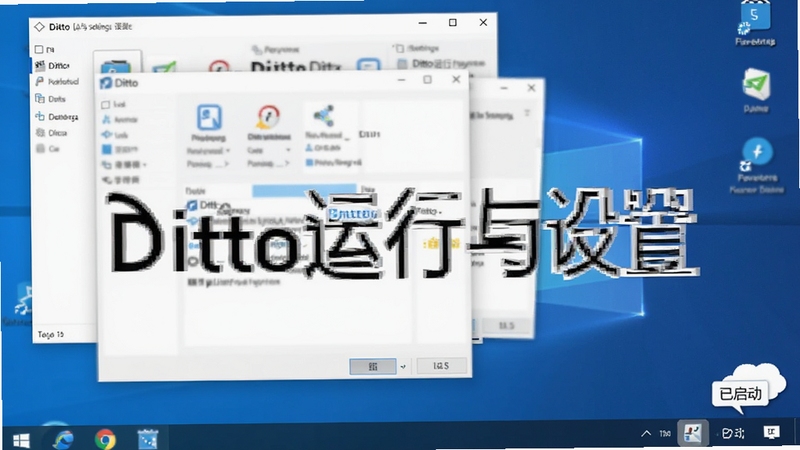Open the blue store app on taskbar
Viewport: 800px width, 450px height.
[148, 439]
